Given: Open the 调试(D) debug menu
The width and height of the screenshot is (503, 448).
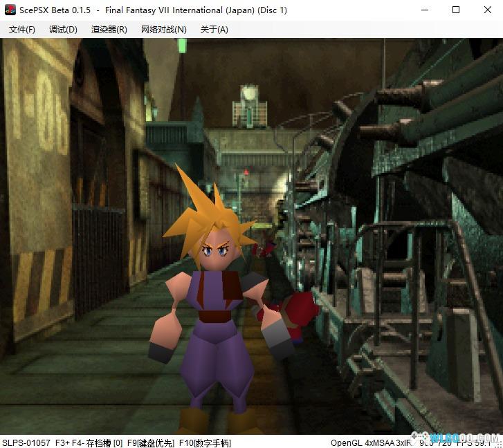Looking at the screenshot, I should click(x=63, y=30).
